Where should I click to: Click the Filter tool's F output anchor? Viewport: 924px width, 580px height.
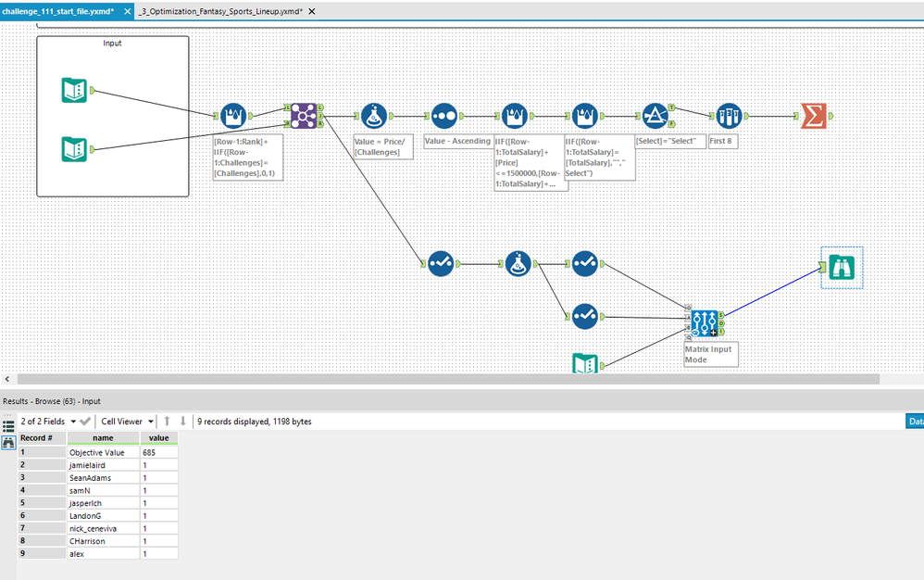(x=671, y=124)
